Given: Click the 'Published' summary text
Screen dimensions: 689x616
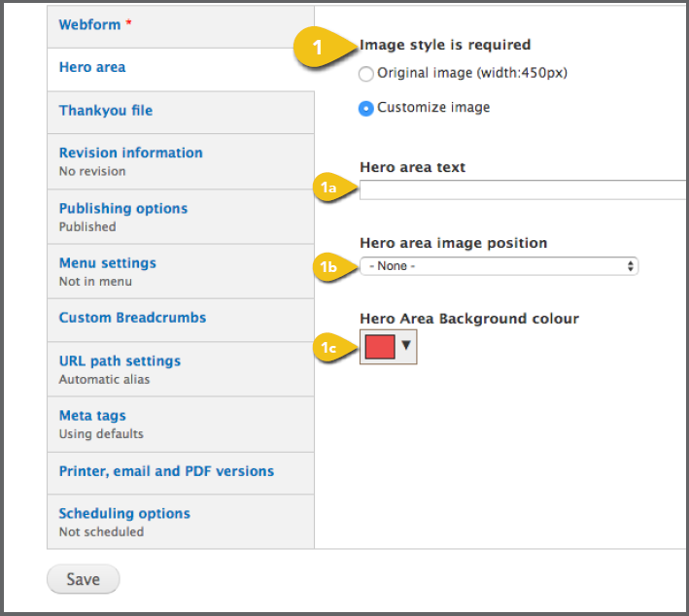Looking at the screenshot, I should coord(87,226).
